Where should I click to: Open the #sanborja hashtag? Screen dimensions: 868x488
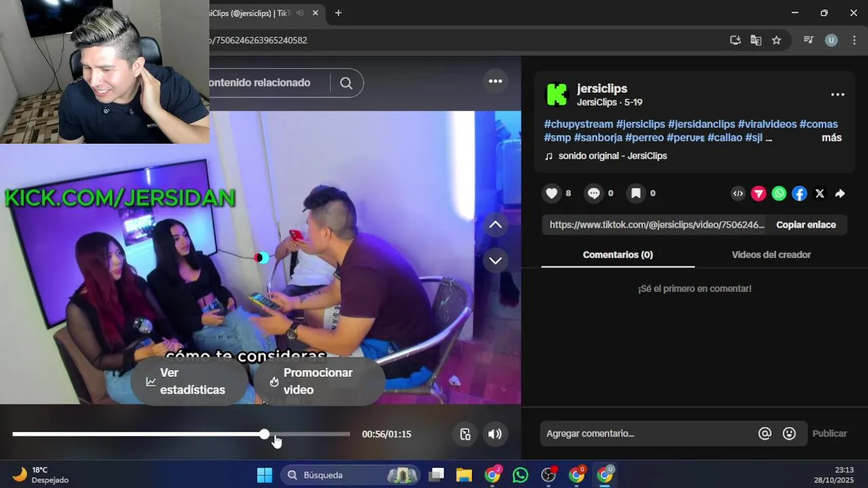[x=598, y=138]
